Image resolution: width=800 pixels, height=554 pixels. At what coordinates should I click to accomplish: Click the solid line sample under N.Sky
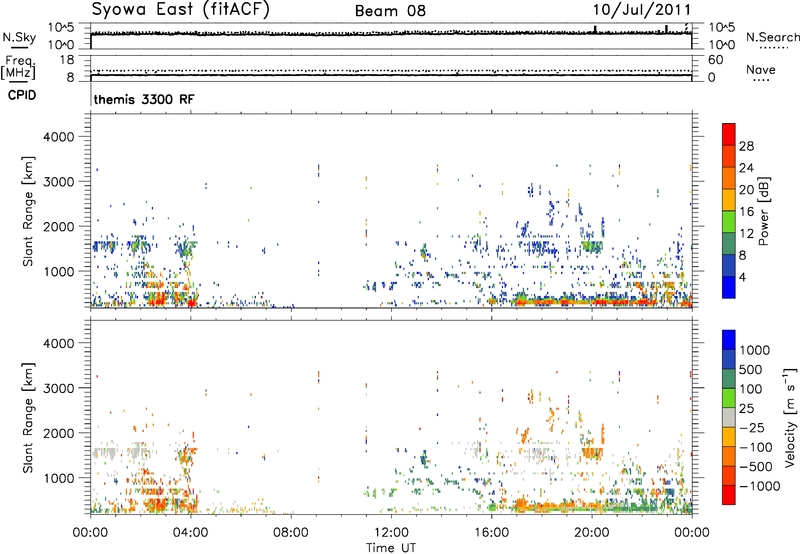pyautogui.click(x=19, y=47)
